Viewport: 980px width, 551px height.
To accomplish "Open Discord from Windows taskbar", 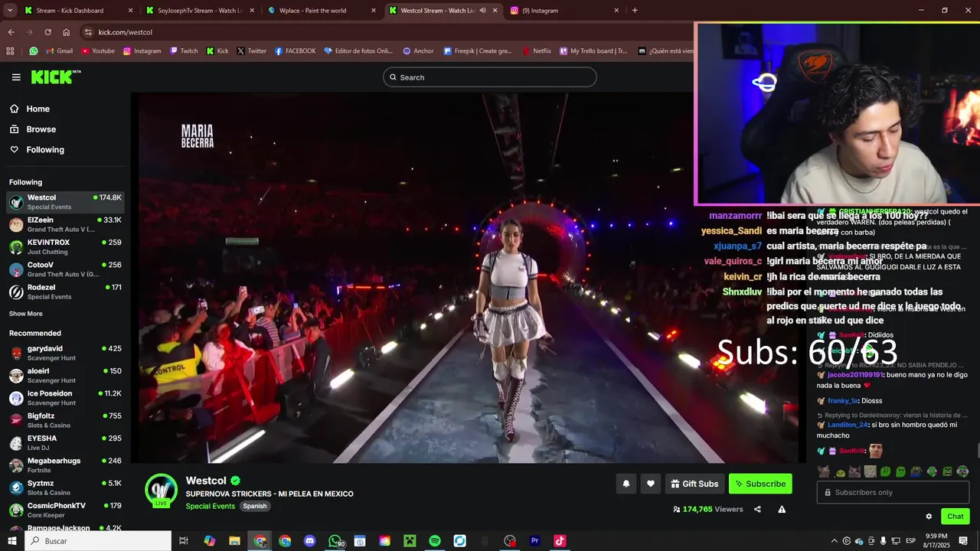I will pyautogui.click(x=309, y=541).
